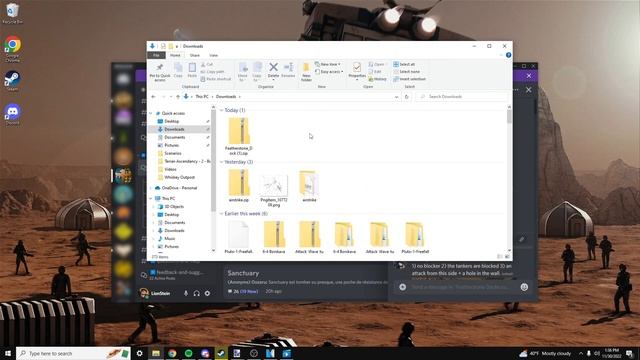640x360 pixels.
Task: Click the Delete button in the ribbon
Action: pyautogui.click(x=273, y=70)
